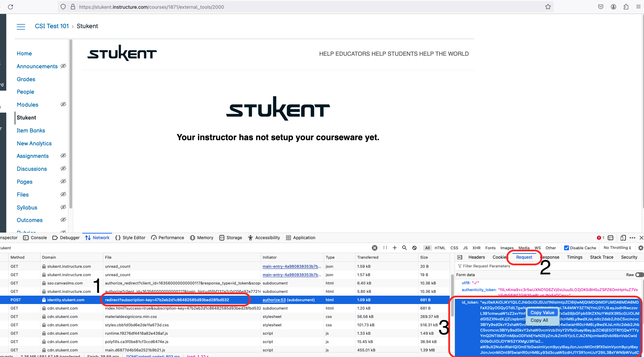Toggle responsive design mode icon
The image size is (644, 357).
623,238
